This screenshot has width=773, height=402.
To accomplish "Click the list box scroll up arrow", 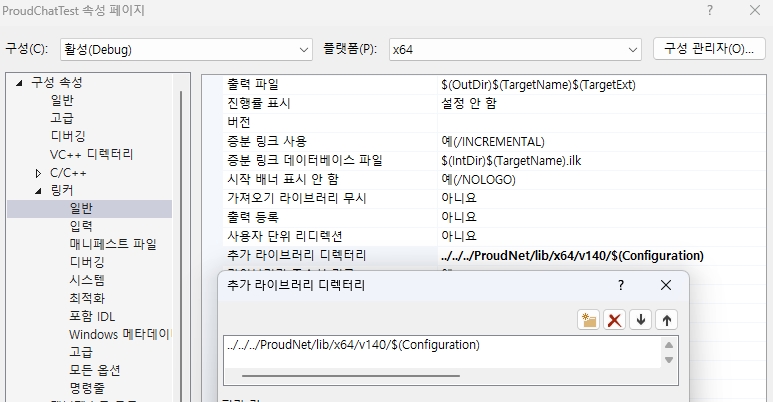I will [668, 345].
